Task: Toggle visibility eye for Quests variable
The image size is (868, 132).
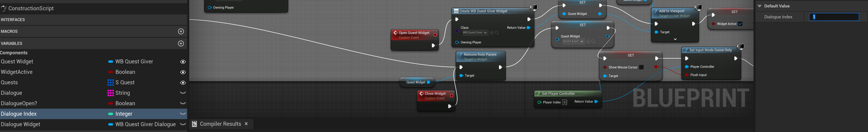Action: point(183,83)
